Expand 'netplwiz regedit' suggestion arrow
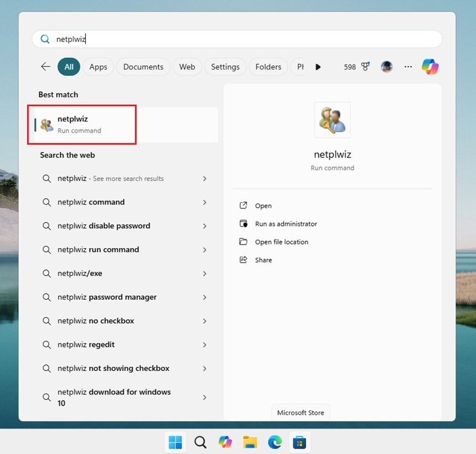This screenshot has height=454, width=476. coord(204,344)
